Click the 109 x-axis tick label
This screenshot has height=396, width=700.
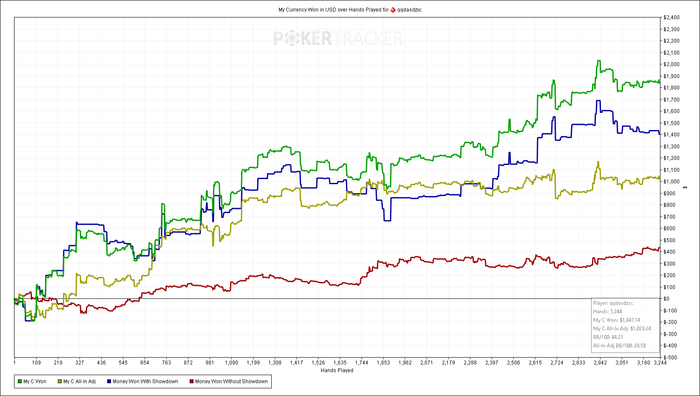36,363
